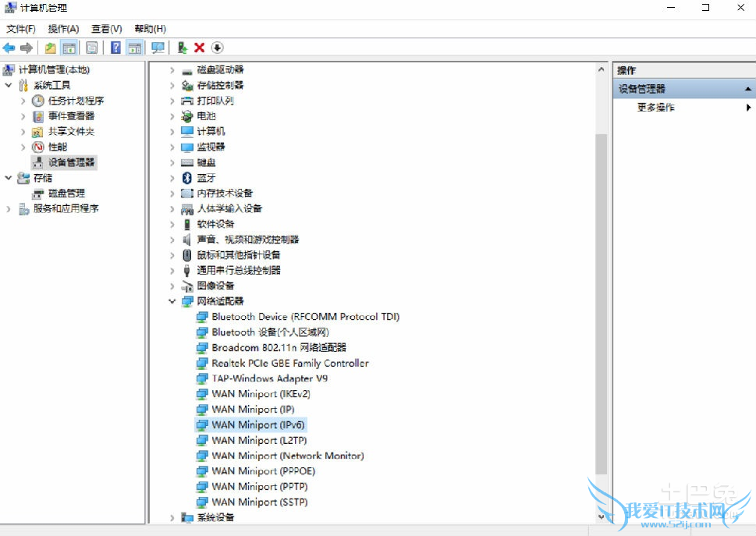Expand the 服务和应用程序 tree node
Viewport: 756px width, 536px height.
(x=9, y=209)
